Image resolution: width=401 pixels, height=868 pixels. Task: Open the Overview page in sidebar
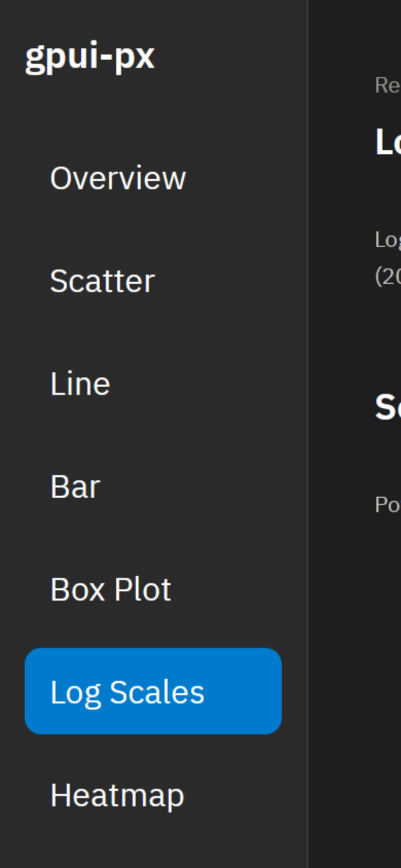153,178
